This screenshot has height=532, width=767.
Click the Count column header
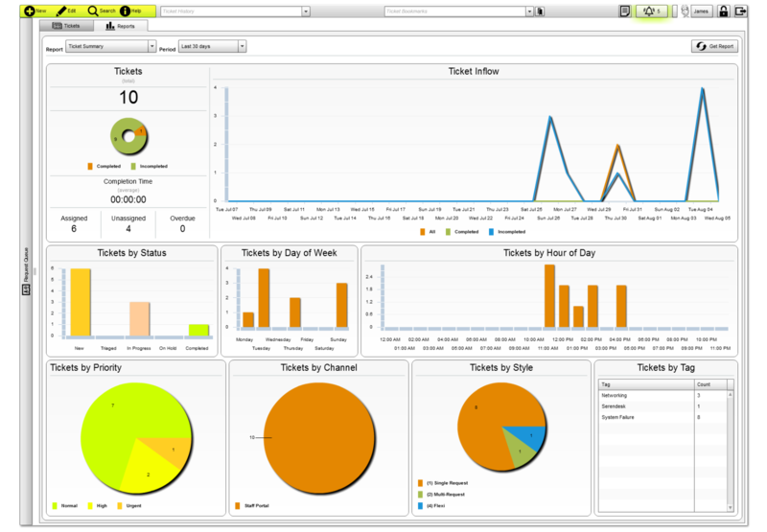pyautogui.click(x=710, y=384)
